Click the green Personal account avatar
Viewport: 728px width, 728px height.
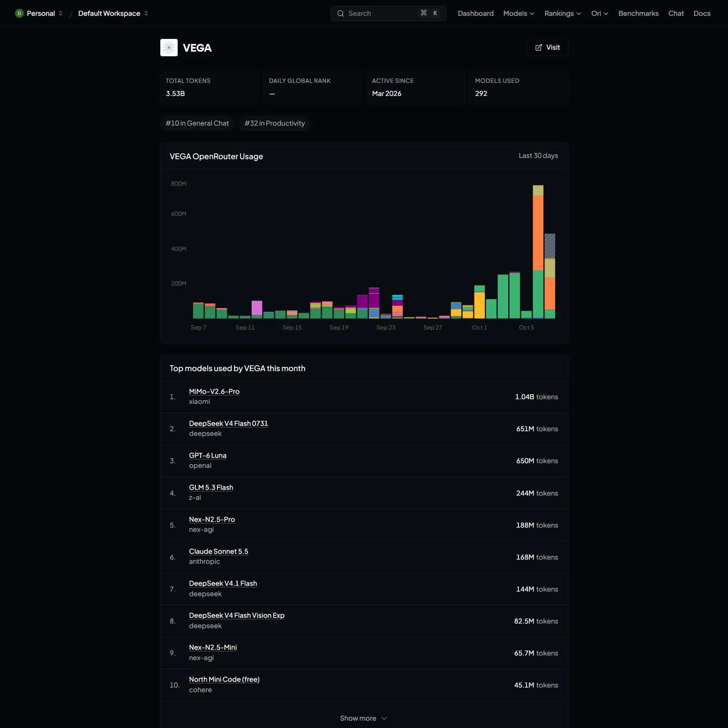(x=19, y=13)
